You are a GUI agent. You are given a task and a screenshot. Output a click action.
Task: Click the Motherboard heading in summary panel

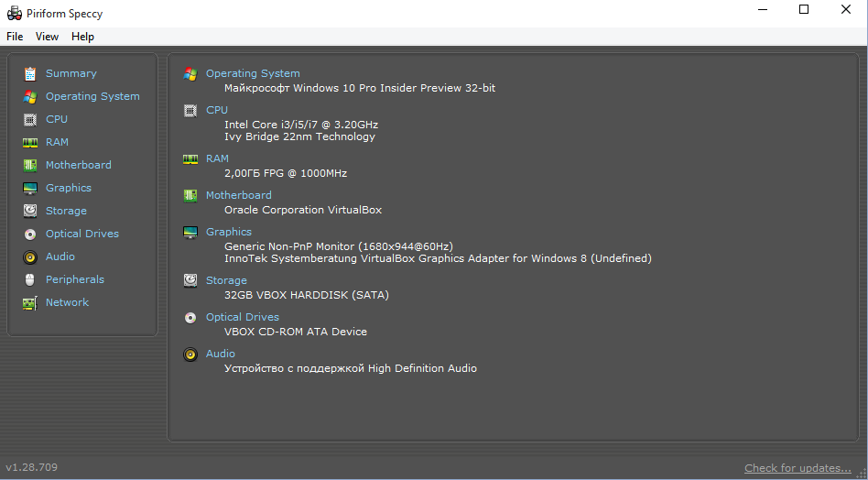[x=238, y=195]
